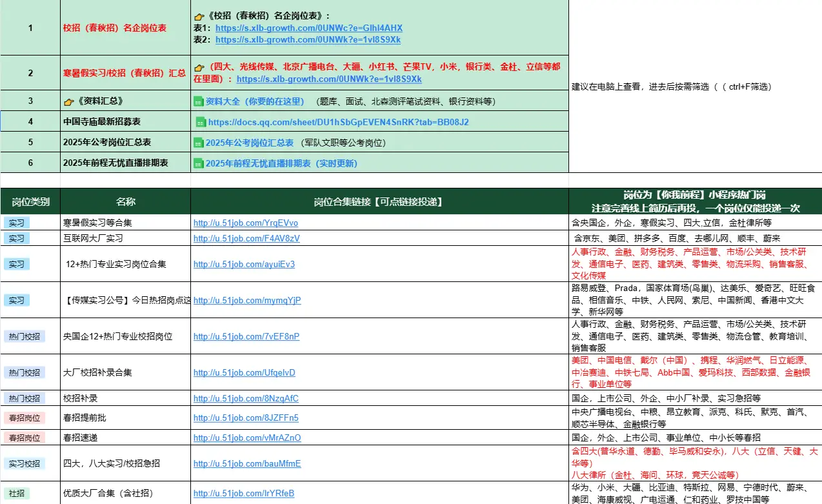Click the pointing hand icon before 《校招（春秋招）名企岗位表》
This screenshot has height=504, width=822.
pyautogui.click(x=199, y=16)
